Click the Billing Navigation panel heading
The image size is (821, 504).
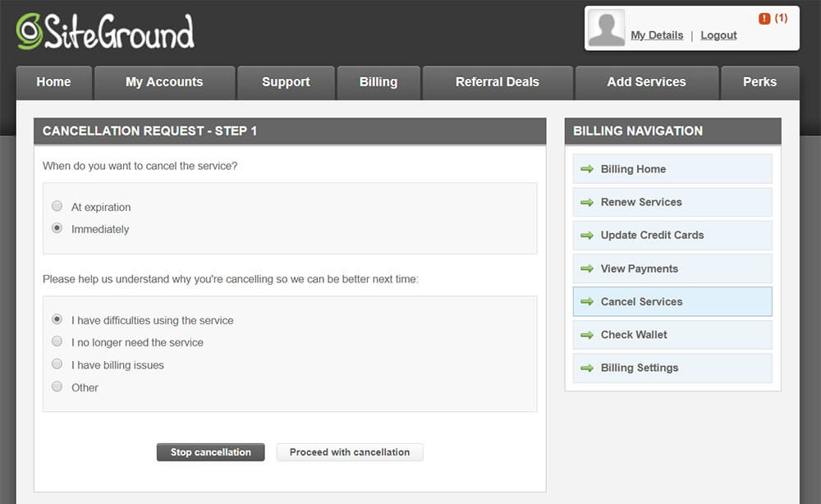click(638, 131)
